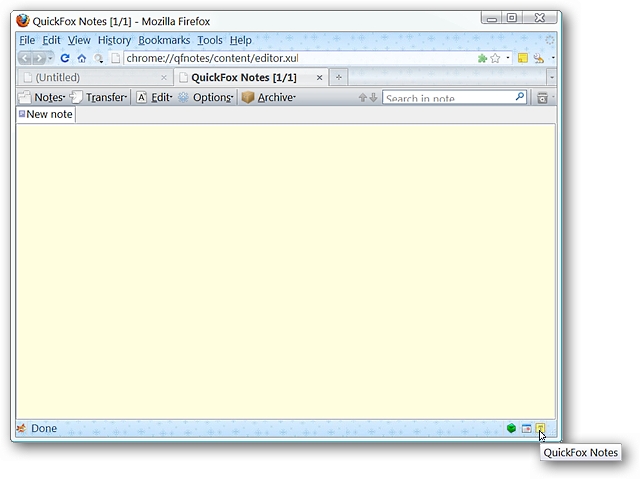Bookmark this page with the star icon
640x479 pixels.
496,58
